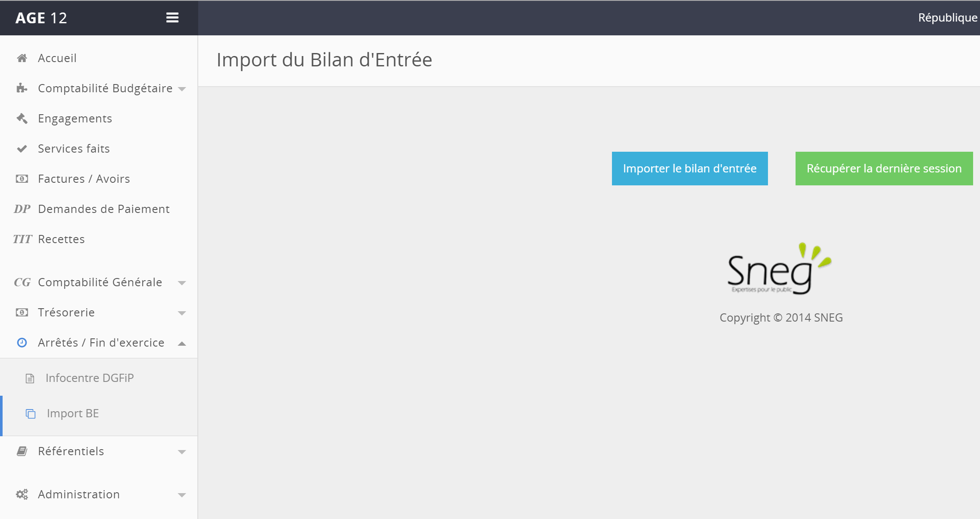Image resolution: width=980 pixels, height=519 pixels.
Task: Click the Sneg logo image
Action: 779,269
